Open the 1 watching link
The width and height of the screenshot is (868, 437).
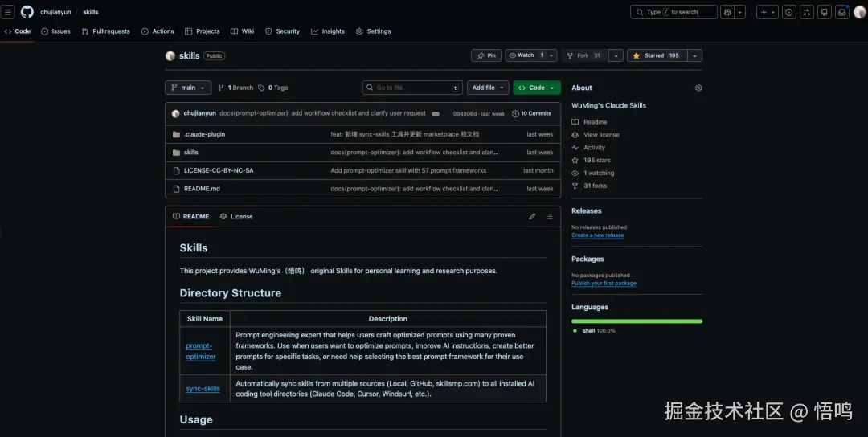593,173
